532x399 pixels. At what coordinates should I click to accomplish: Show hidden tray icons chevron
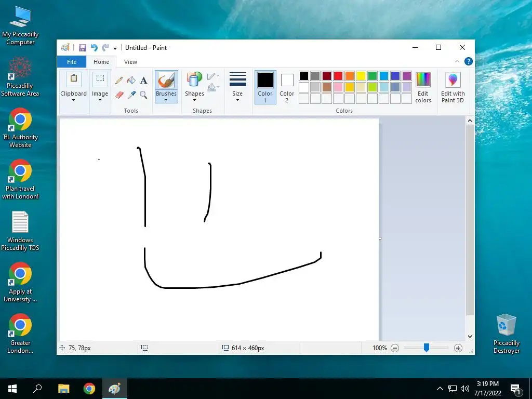click(440, 389)
